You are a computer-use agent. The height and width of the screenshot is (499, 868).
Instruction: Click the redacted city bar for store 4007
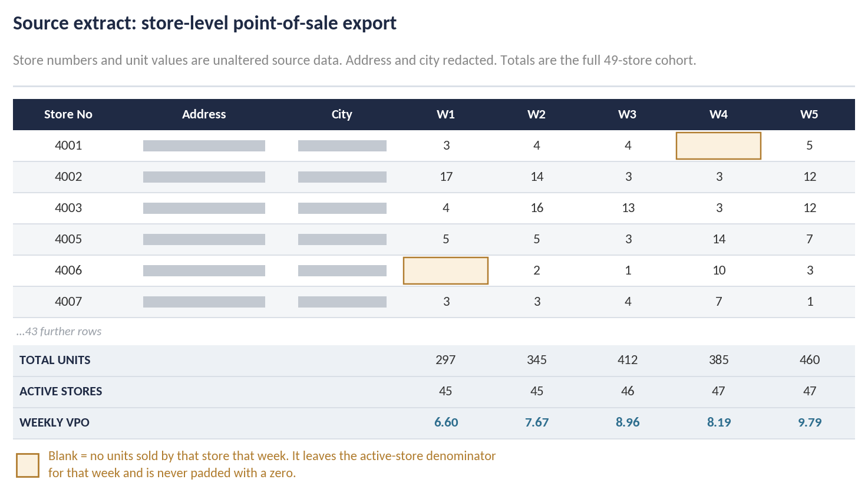[342, 302]
